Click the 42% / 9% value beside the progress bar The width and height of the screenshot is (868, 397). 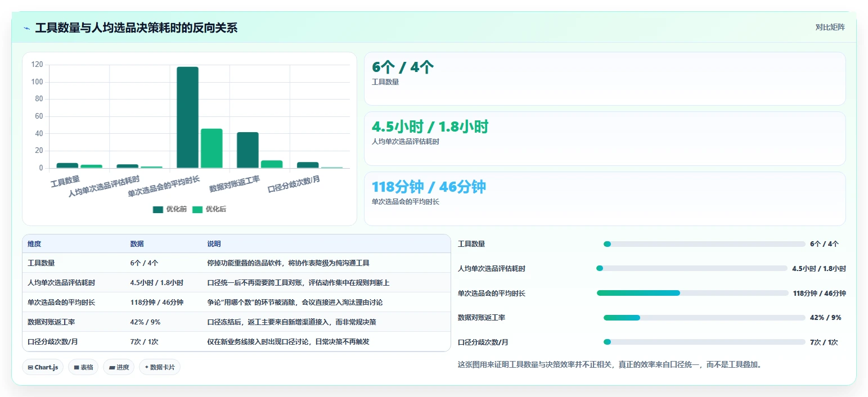click(x=825, y=318)
